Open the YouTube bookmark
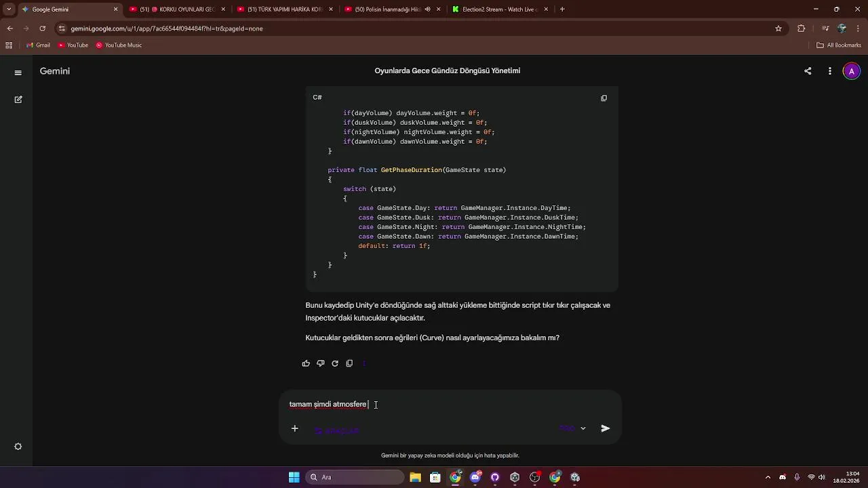Image resolution: width=868 pixels, height=488 pixels. (73, 45)
